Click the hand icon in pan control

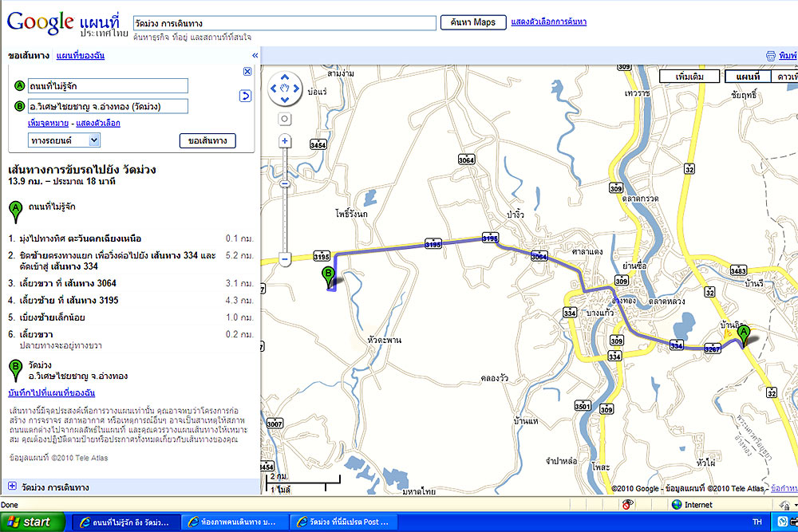(x=285, y=89)
